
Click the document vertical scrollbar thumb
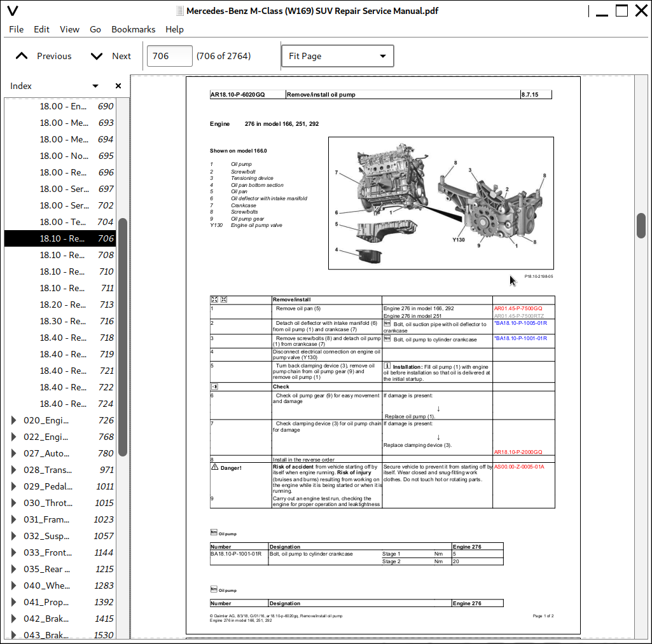click(x=641, y=226)
